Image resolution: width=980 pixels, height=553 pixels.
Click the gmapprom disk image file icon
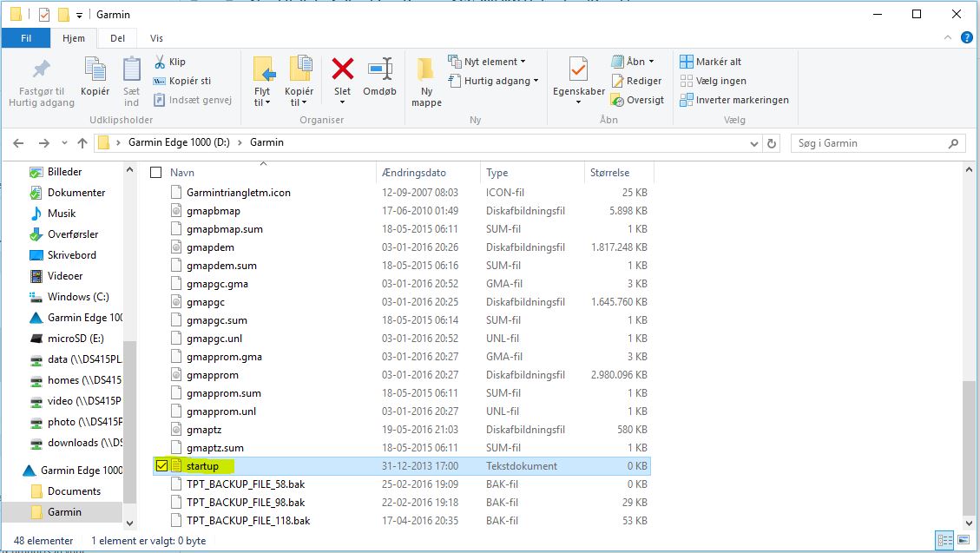tap(176, 375)
